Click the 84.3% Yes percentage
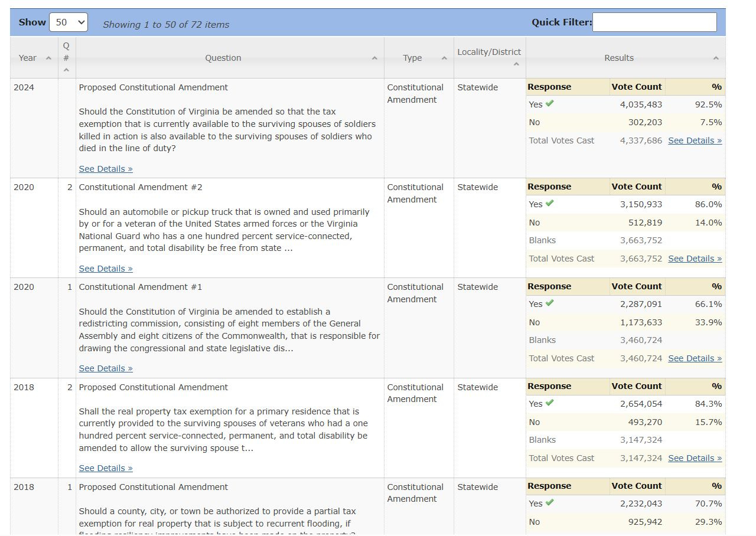Image resolution: width=756 pixels, height=536 pixels. coord(709,404)
